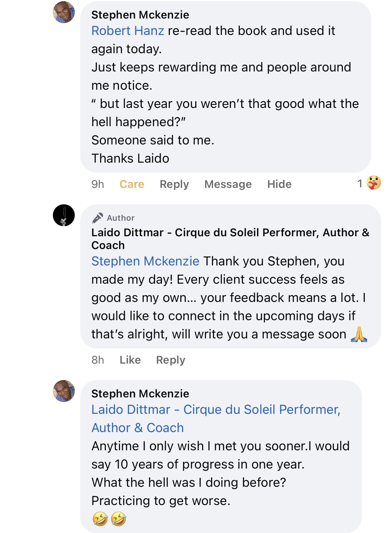
Task: Open Stephen Mckenzie's avatar on last comment
Action: click(x=64, y=391)
